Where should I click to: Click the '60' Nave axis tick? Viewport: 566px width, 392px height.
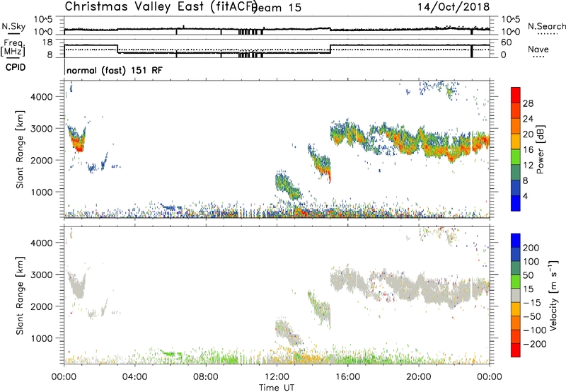(x=506, y=42)
